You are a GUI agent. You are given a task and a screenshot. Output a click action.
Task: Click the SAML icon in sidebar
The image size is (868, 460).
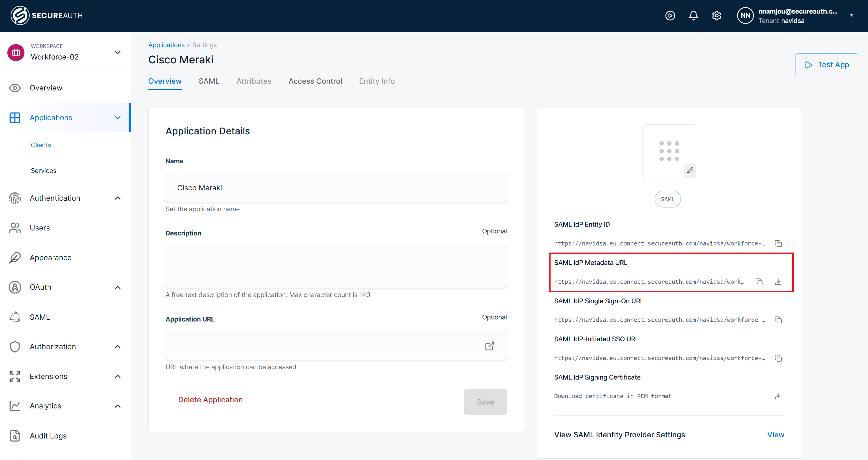(x=15, y=317)
